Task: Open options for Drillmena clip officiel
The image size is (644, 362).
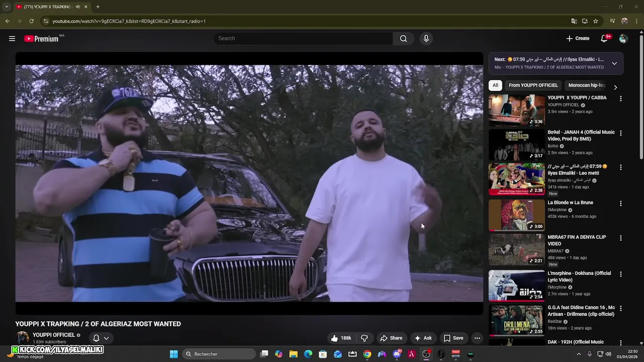Action: coord(620,308)
